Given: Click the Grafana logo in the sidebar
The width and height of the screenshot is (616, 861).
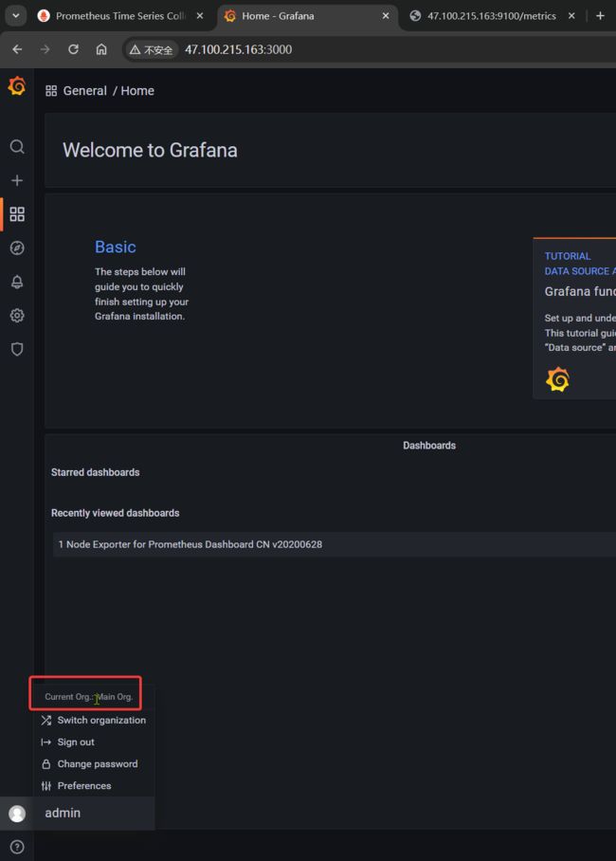Looking at the screenshot, I should click(17, 86).
